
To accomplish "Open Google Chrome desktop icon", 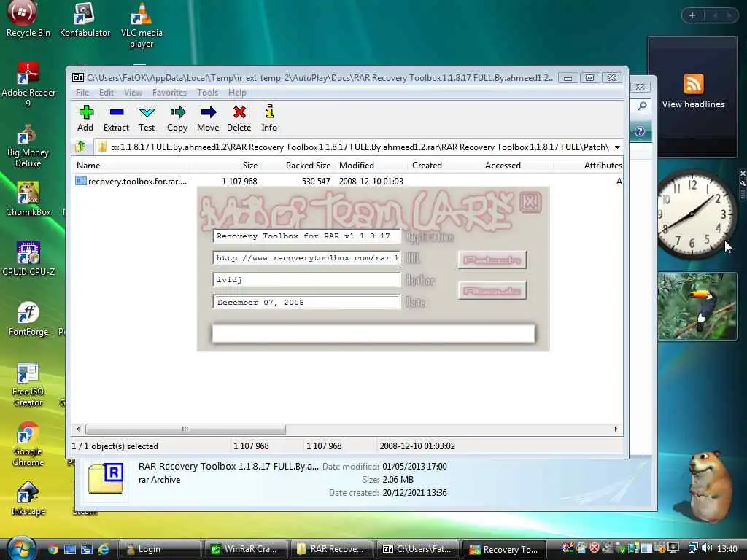I will (x=28, y=444).
